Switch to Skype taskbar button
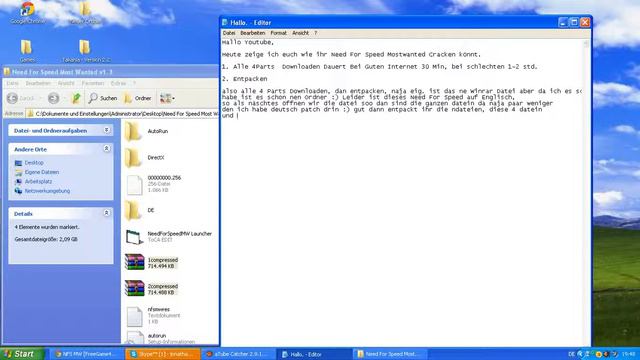Screen dimensions: 640x360 coord(163,354)
